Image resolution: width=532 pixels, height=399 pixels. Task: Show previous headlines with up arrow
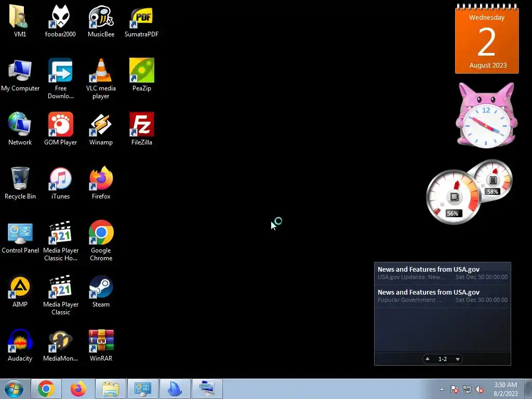(428, 359)
